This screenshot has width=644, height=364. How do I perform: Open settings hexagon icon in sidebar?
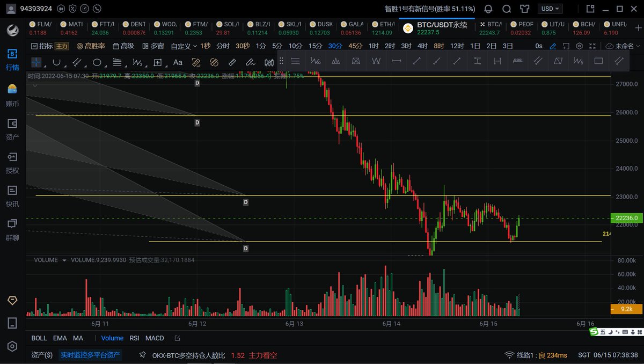(12, 346)
